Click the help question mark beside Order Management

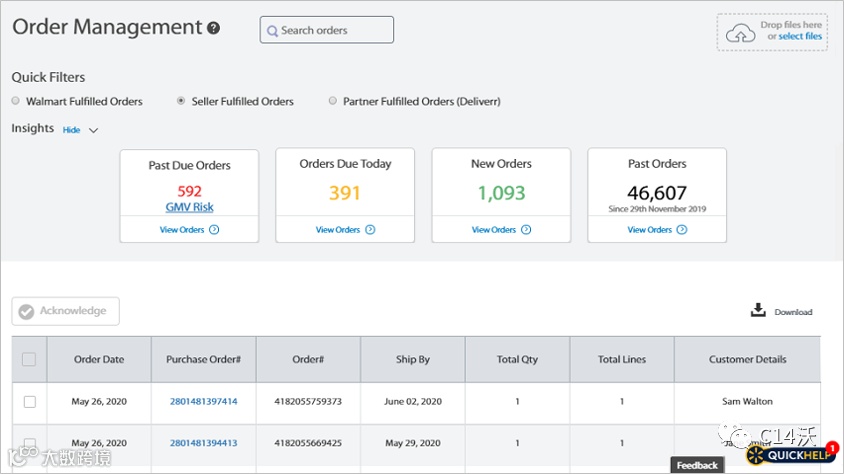[x=213, y=29]
